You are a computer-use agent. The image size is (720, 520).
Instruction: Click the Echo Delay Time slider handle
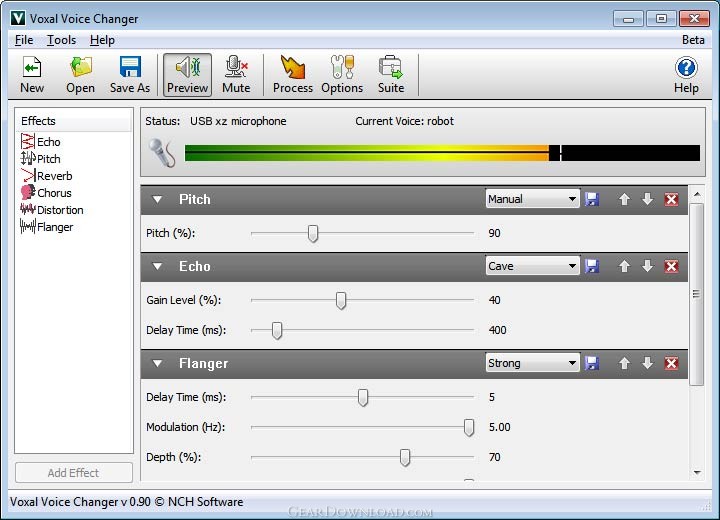[276, 330]
